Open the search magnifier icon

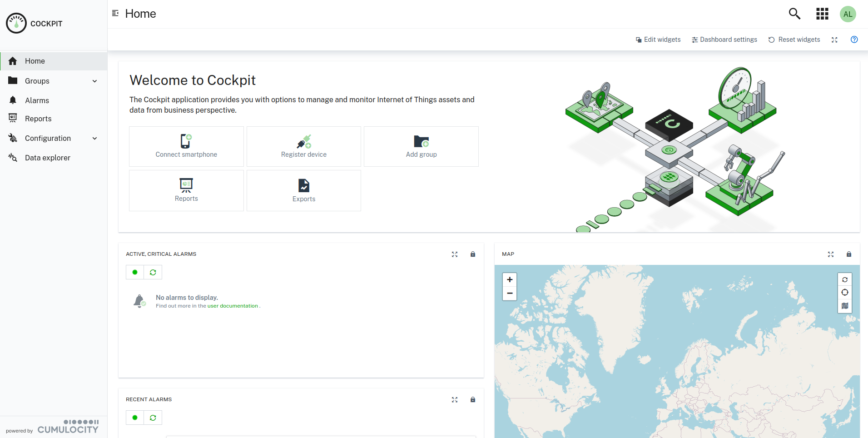coord(794,14)
